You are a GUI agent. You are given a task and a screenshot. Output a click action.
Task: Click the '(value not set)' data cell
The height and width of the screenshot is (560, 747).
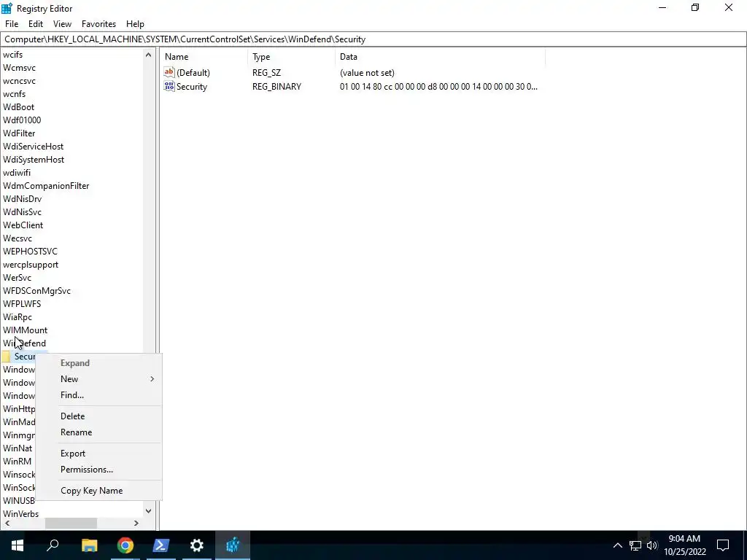click(x=367, y=73)
